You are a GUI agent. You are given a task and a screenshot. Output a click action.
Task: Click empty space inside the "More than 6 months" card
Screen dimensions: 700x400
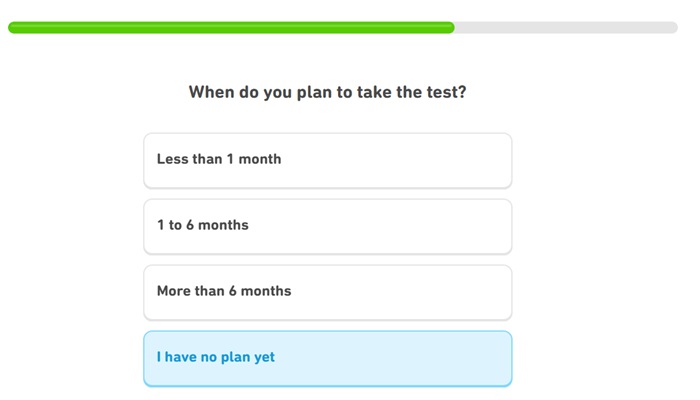(420, 292)
